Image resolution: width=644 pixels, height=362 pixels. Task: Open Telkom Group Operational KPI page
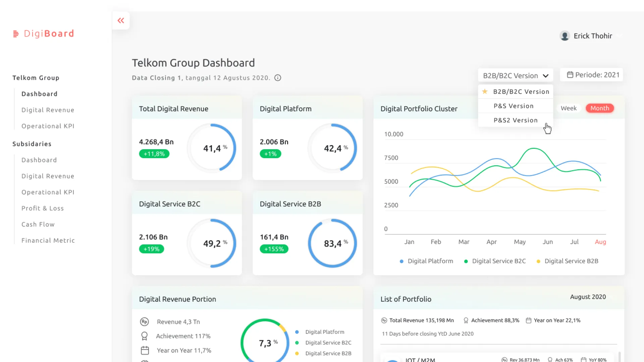point(48,126)
